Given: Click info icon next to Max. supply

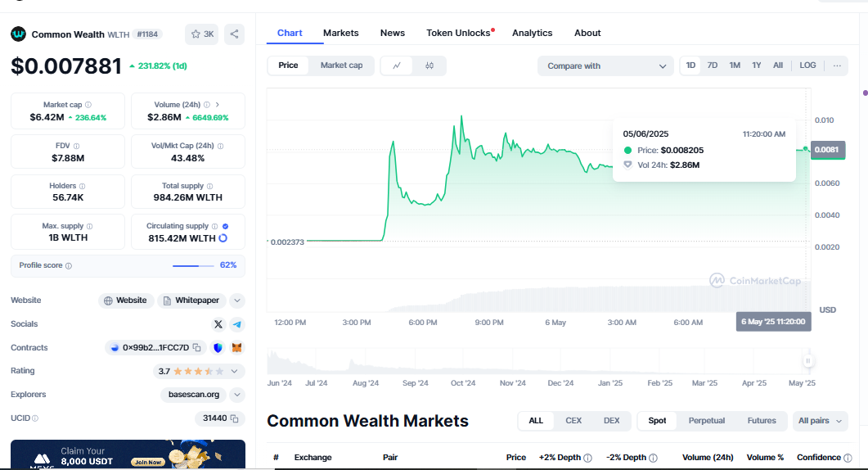Looking at the screenshot, I should click(x=90, y=226).
